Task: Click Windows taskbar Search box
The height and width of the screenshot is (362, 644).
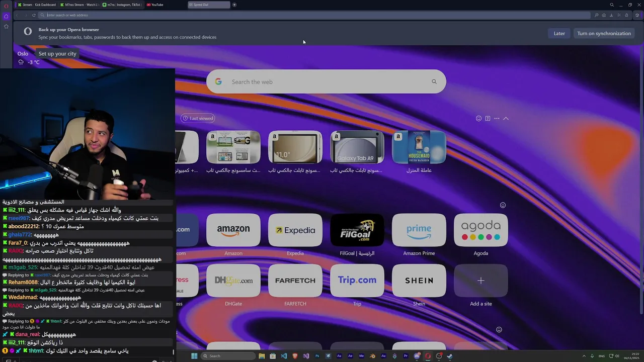Action: point(228,356)
